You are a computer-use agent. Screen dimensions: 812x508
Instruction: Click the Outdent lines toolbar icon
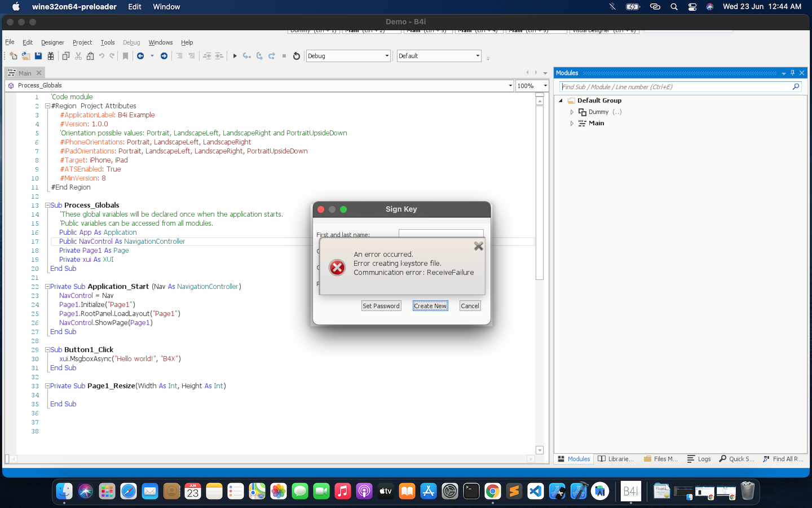(x=207, y=56)
